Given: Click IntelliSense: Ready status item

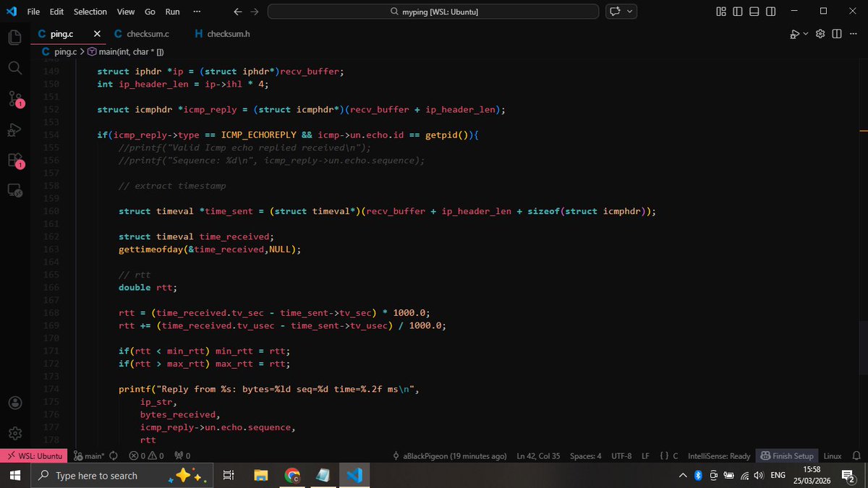Looking at the screenshot, I should [x=719, y=456].
